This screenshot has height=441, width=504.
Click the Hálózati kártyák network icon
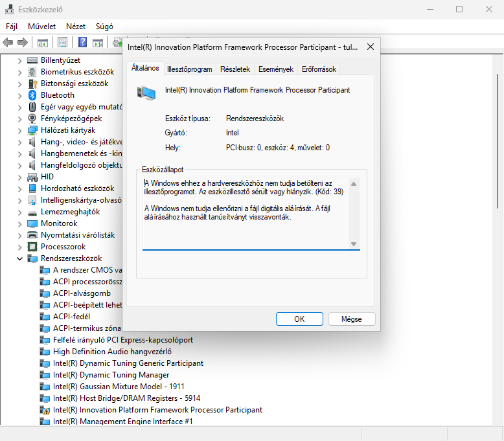tap(32, 130)
